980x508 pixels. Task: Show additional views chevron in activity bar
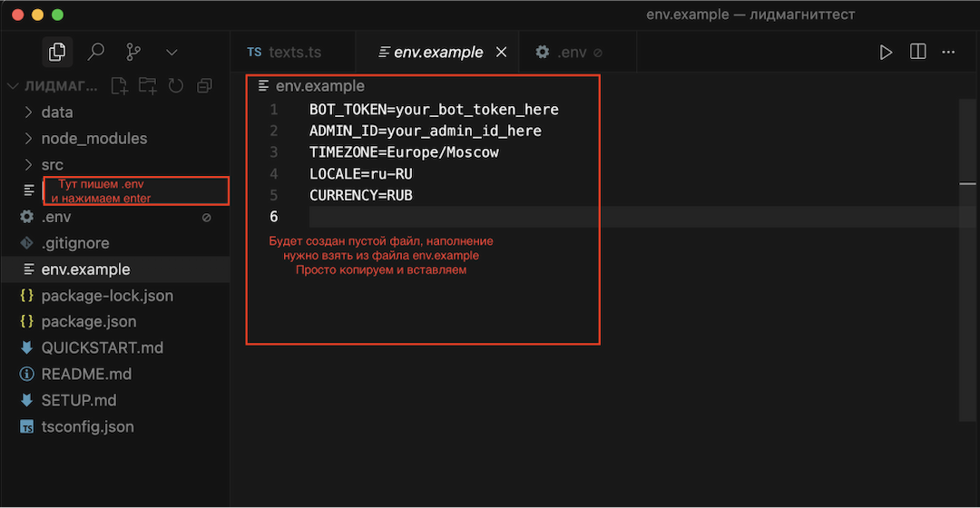click(x=171, y=53)
